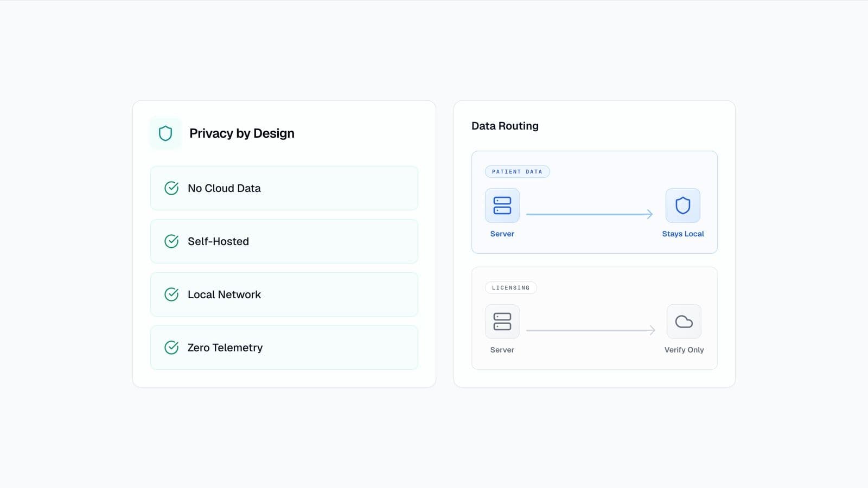Click the shield icon beside Privacy by Design
Viewport: 868px width, 488px height.
[x=165, y=133]
